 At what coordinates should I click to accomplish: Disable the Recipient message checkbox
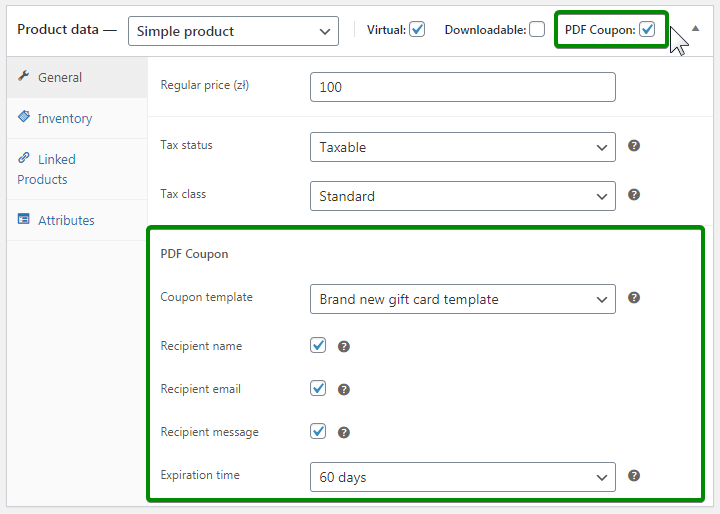318,431
